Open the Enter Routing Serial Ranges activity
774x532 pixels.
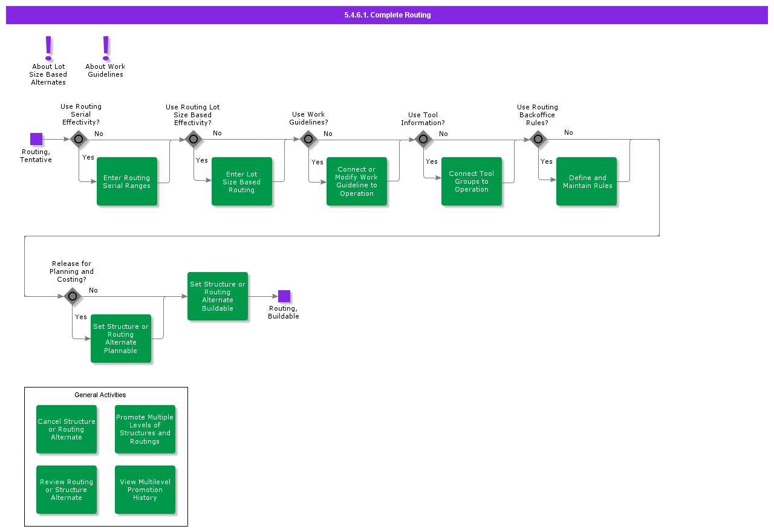coord(127,181)
